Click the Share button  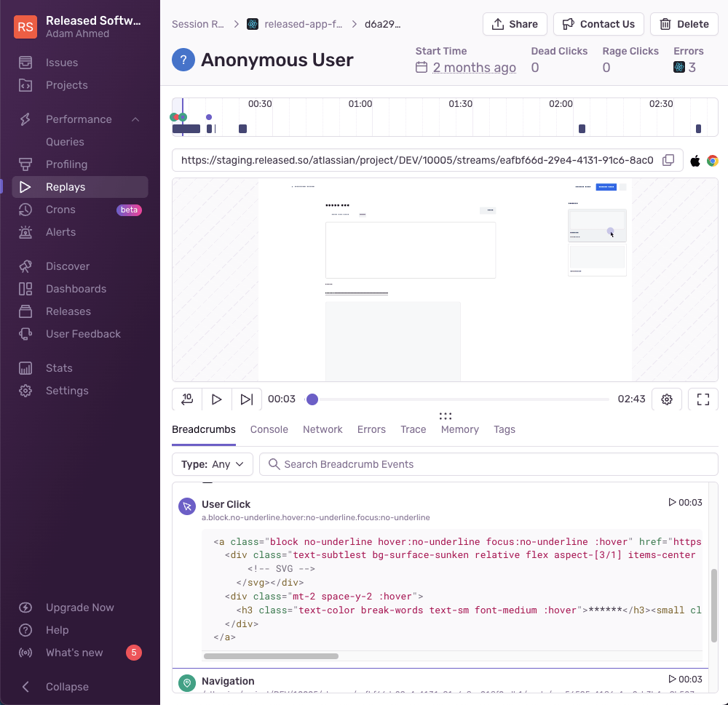click(515, 24)
